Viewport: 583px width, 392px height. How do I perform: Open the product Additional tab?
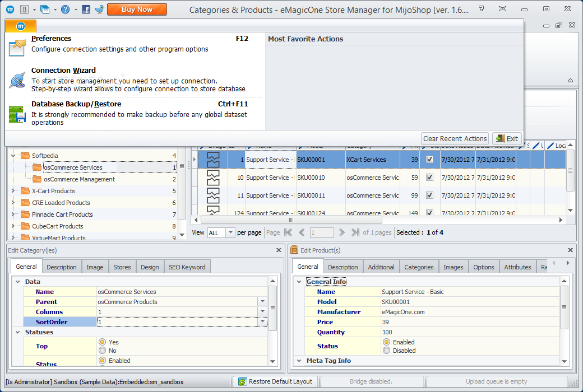pyautogui.click(x=381, y=267)
